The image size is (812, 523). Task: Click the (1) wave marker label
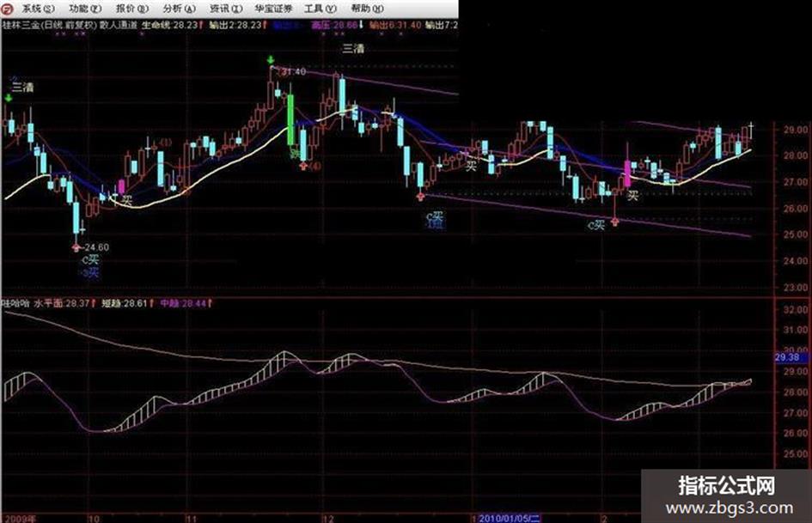165,143
